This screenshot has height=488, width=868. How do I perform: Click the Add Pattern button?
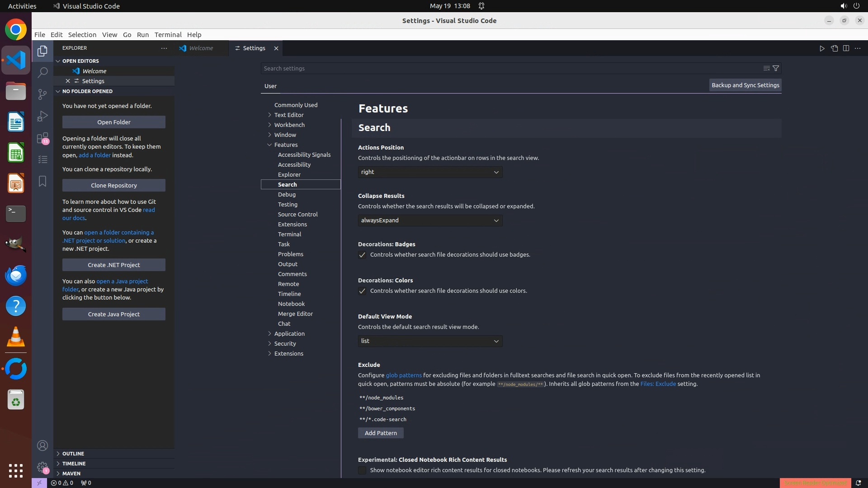pos(381,433)
